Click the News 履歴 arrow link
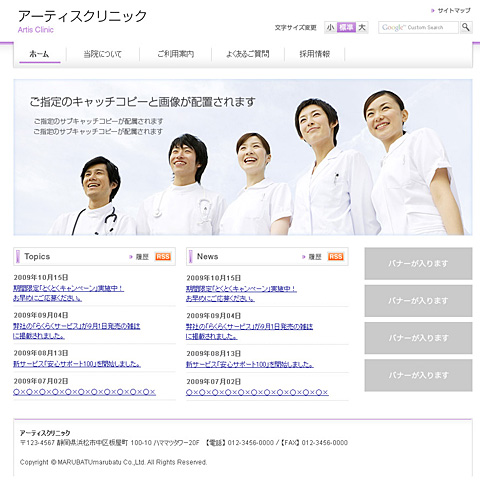The image size is (480, 489). 312,257
